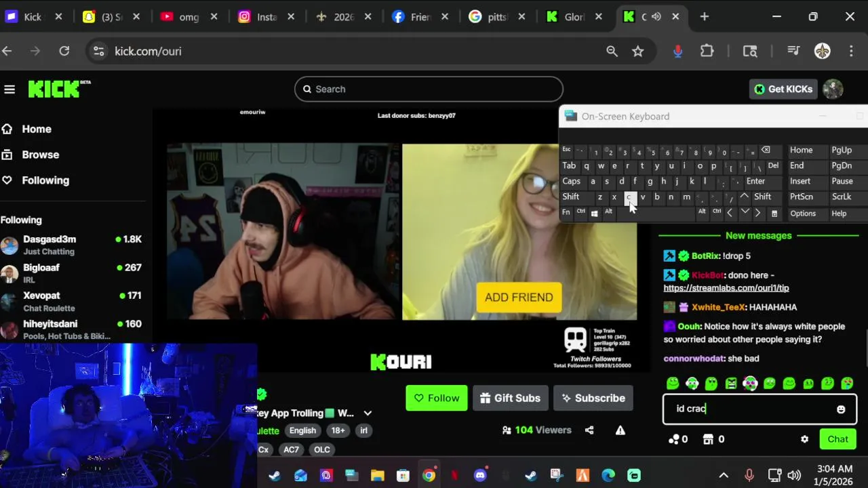Image resolution: width=868 pixels, height=488 pixels.
Task: Click the KICKs balance icon below chat
Action: click(673, 439)
